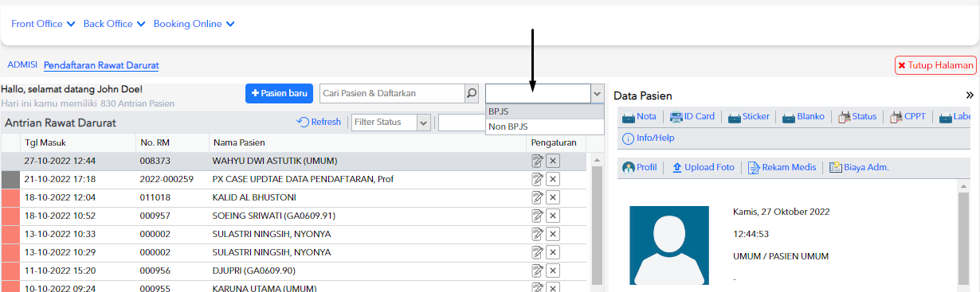The width and height of the screenshot is (980, 292).
Task: Open the Status printout
Action: click(x=857, y=117)
